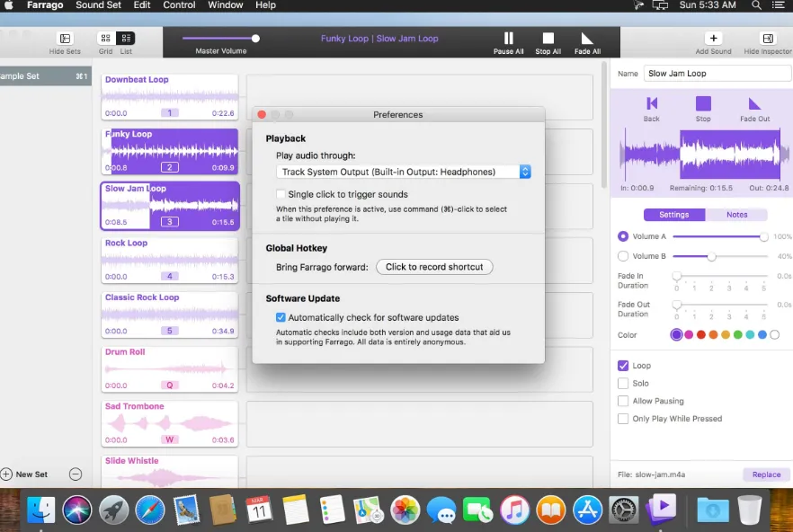The image size is (793, 532).
Task: Choose the blue color swatch
Action: coord(762,335)
